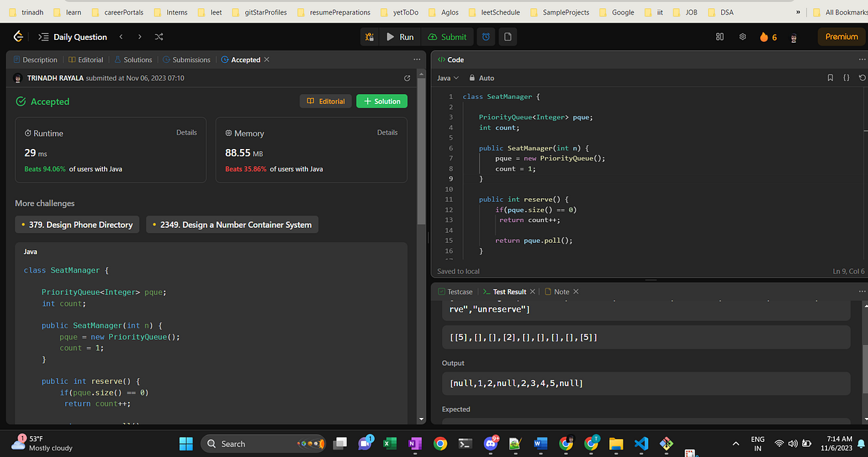Pick a random question with shuffle icon

pos(159,37)
